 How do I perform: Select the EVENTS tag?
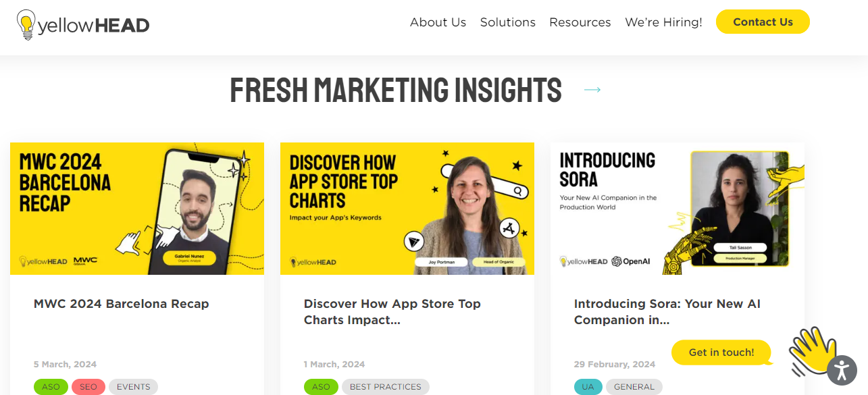click(x=133, y=387)
